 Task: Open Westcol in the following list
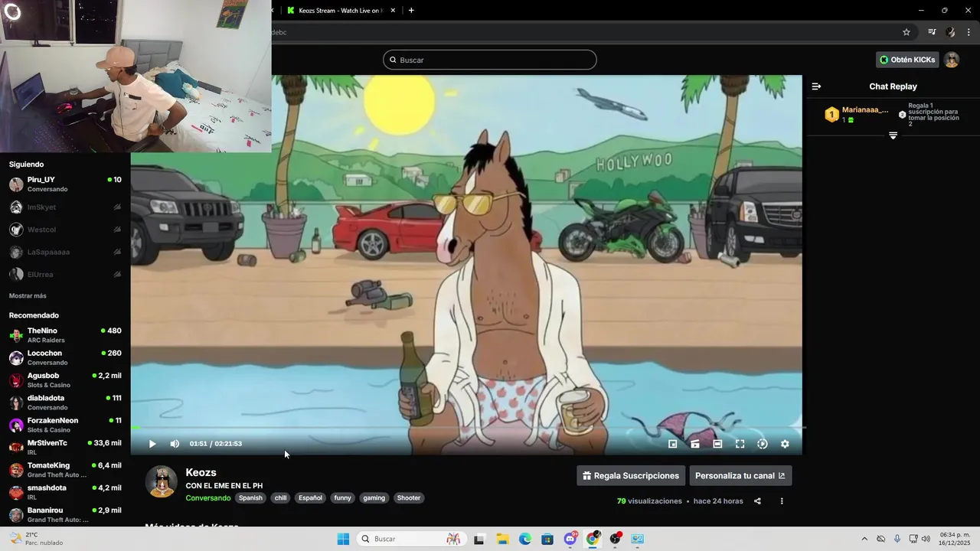(65, 230)
